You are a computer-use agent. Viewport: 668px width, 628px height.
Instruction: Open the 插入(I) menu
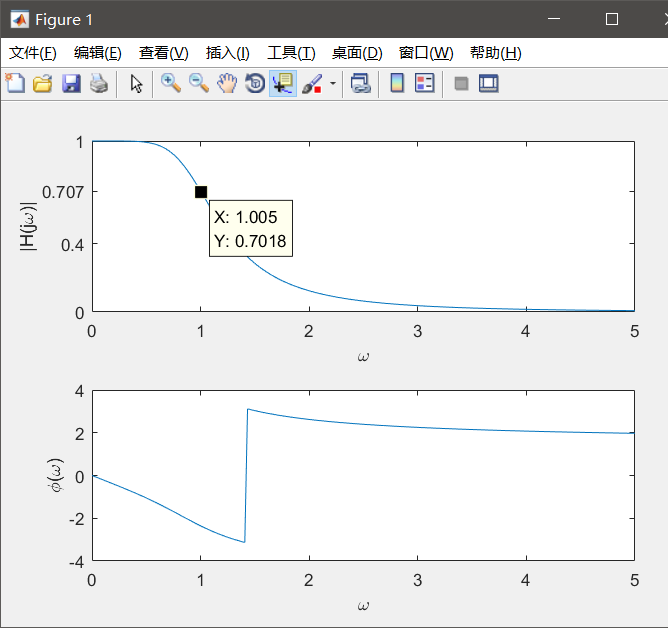227,53
